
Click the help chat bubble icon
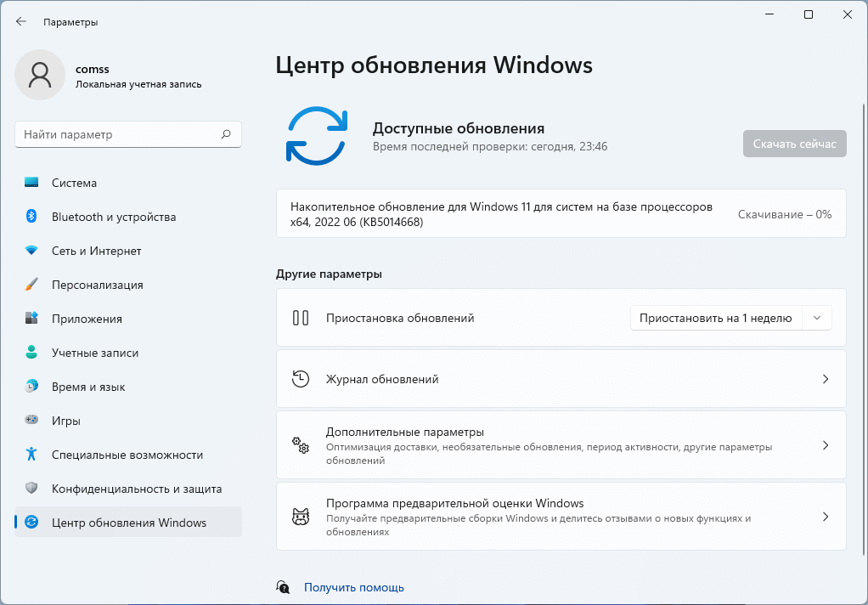click(x=283, y=587)
